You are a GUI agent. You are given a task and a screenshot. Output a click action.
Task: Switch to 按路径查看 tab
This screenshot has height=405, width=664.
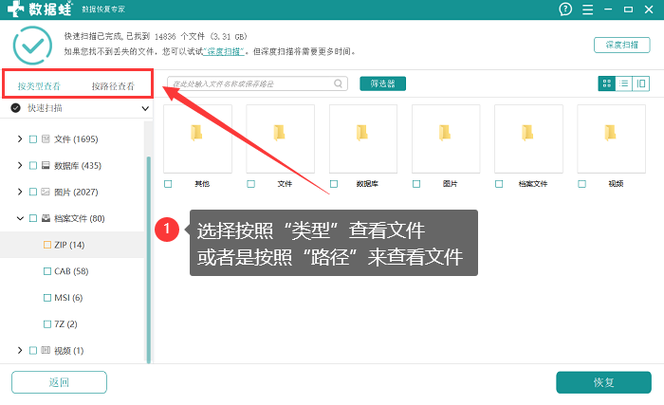click(x=113, y=86)
